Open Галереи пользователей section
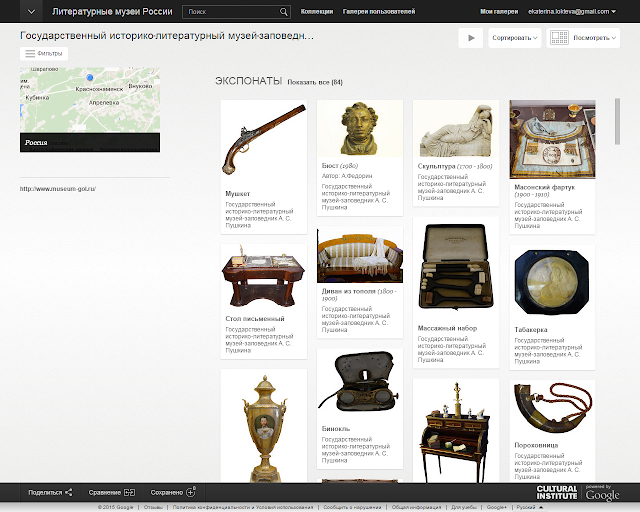This screenshot has width=640, height=512. [x=379, y=12]
